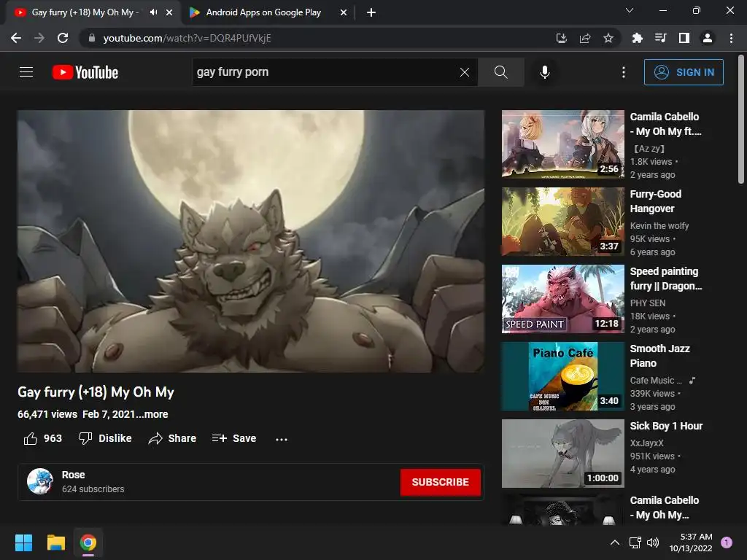Click the site lock icon
Image resolution: width=747 pixels, height=560 pixels.
coord(92,38)
